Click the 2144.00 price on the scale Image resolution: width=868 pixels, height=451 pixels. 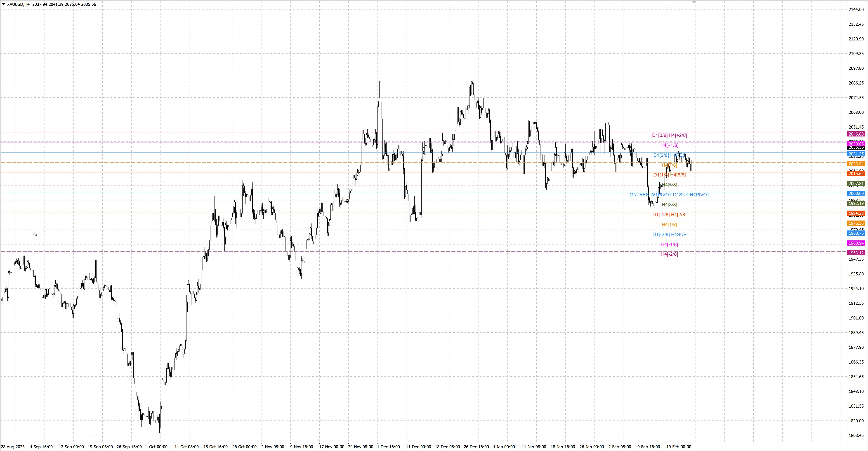click(856, 9)
